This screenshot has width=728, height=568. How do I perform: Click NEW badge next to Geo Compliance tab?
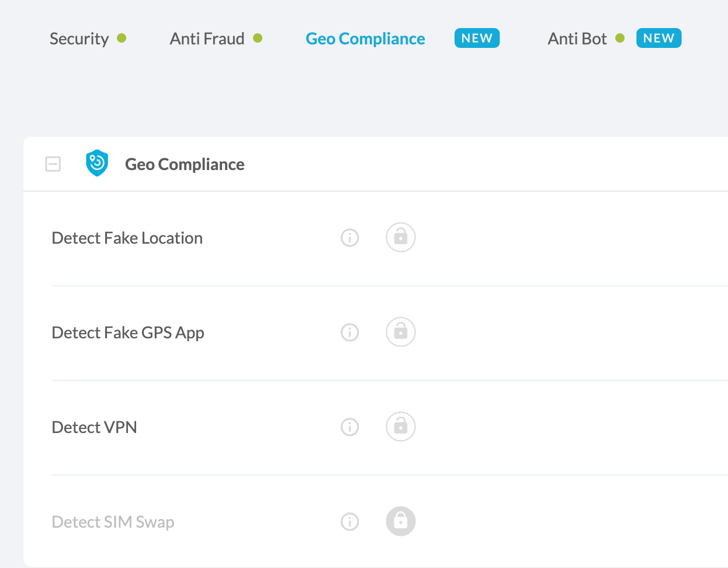477,38
